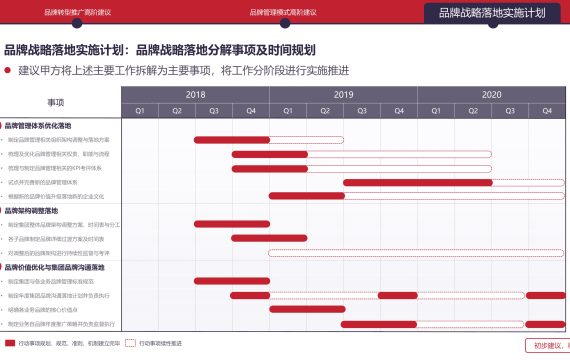Click the dark circle marker under 品牌转型推广高阶建议

(77, 23)
